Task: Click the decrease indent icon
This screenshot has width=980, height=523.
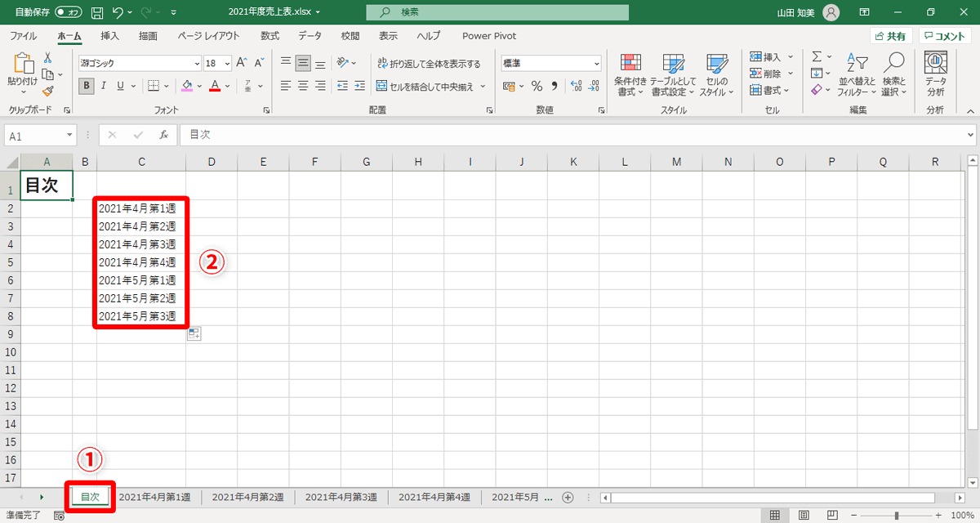Action: (342, 86)
